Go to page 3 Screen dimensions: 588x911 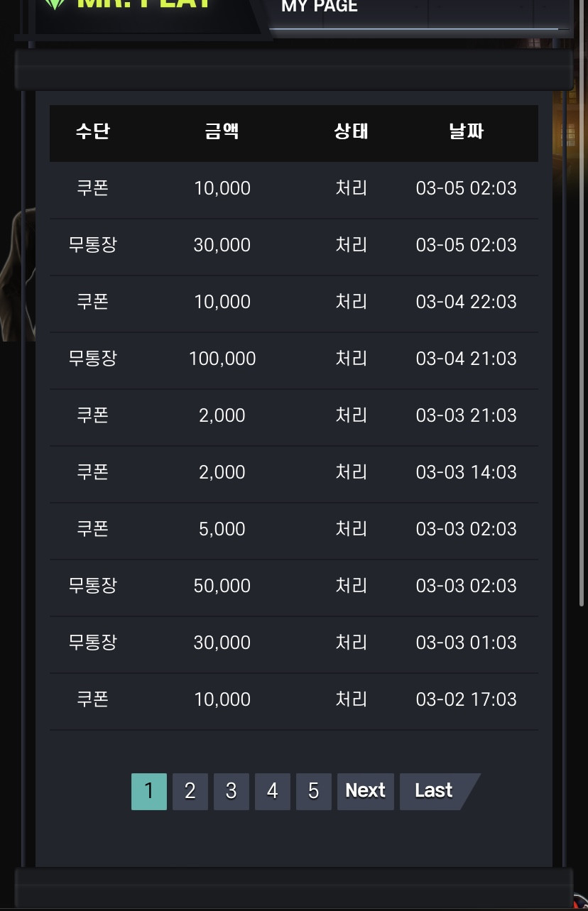point(232,791)
